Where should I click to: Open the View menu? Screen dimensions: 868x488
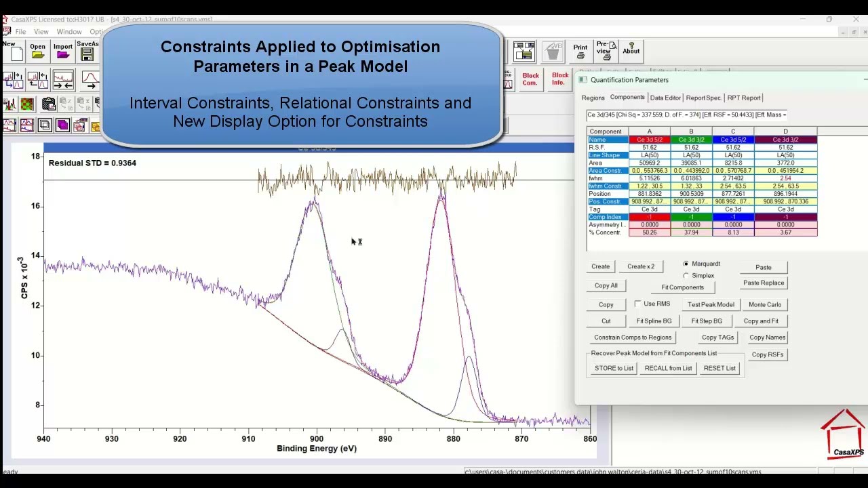[41, 32]
